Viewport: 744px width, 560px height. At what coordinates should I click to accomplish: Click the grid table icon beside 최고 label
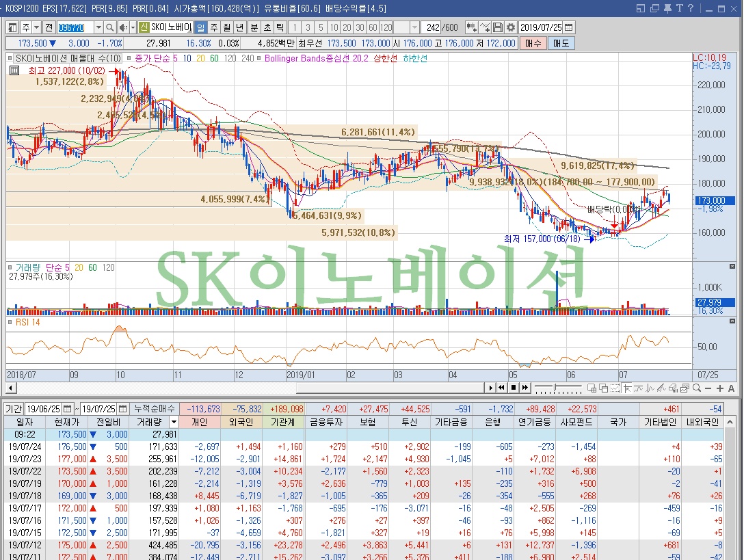tap(14, 70)
